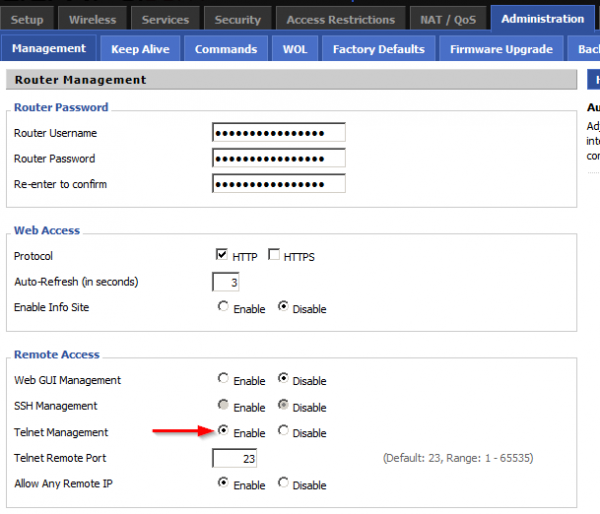Click the Router Username field
The image size is (600, 514).
[278, 133]
